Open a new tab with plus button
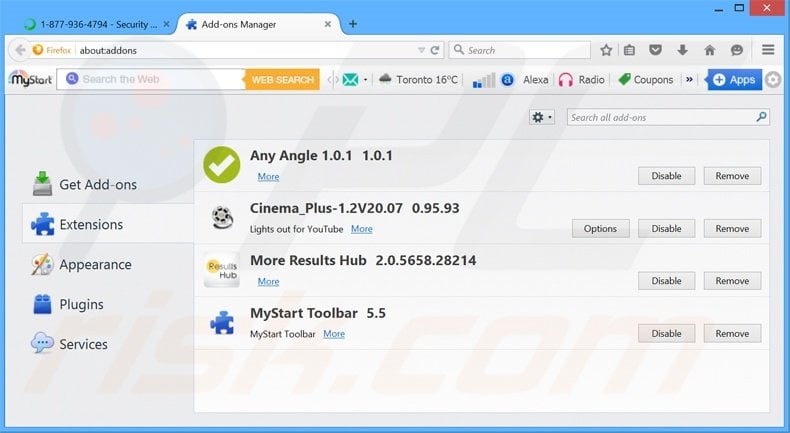This screenshot has width=790, height=433. click(x=353, y=24)
